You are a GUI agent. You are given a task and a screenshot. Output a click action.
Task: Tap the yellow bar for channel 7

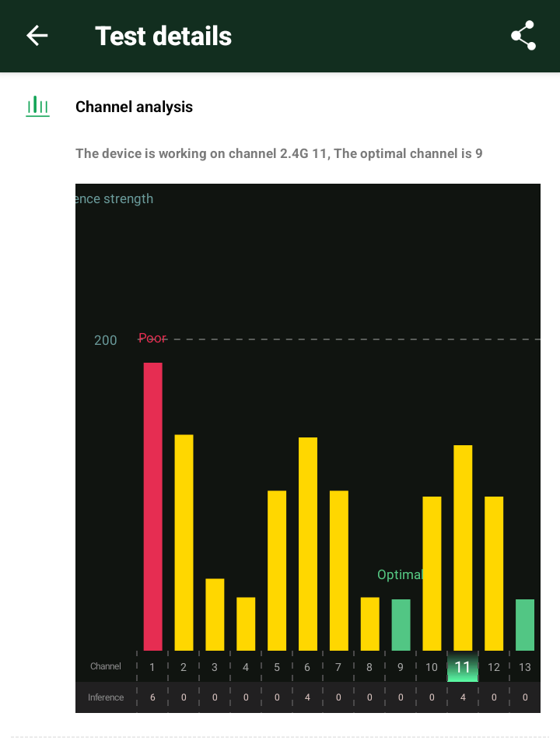[x=339, y=570]
